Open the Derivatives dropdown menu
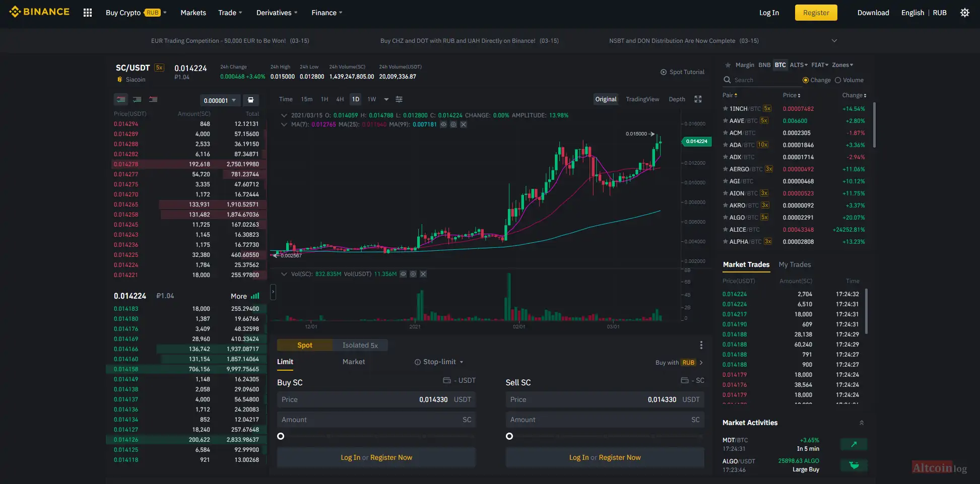The width and height of the screenshot is (980, 484). point(277,13)
